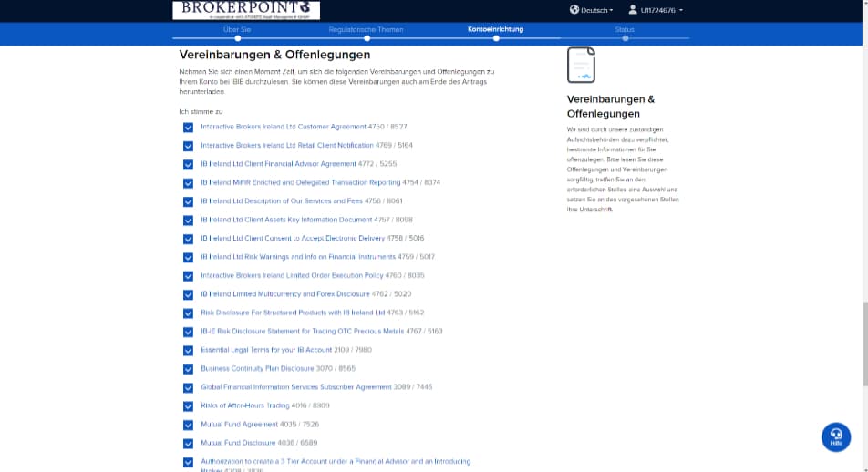This screenshot has width=868, height=472.
Task: Toggle Risks of After-Hours Trading checkbox
Action: (x=188, y=406)
